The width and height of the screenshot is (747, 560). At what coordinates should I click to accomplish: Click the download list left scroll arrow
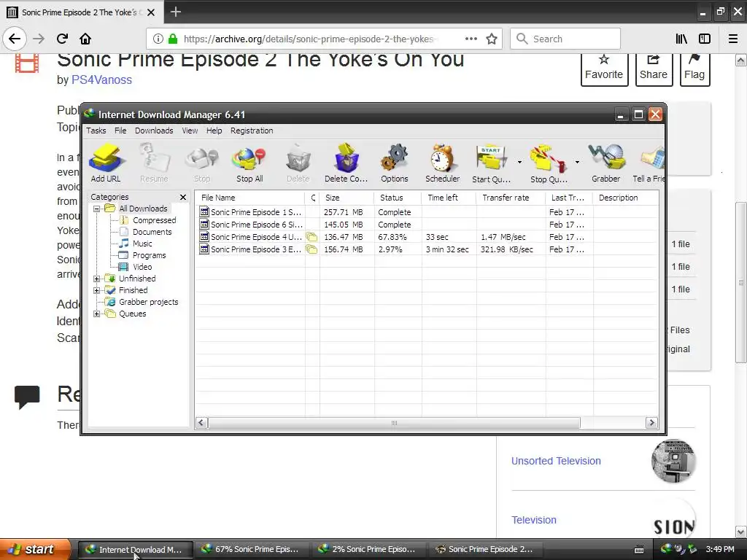pos(201,423)
